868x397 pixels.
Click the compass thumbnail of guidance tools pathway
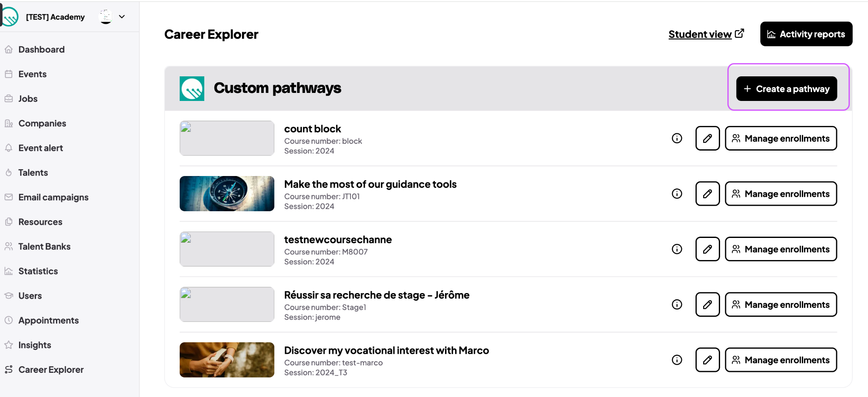227,193
